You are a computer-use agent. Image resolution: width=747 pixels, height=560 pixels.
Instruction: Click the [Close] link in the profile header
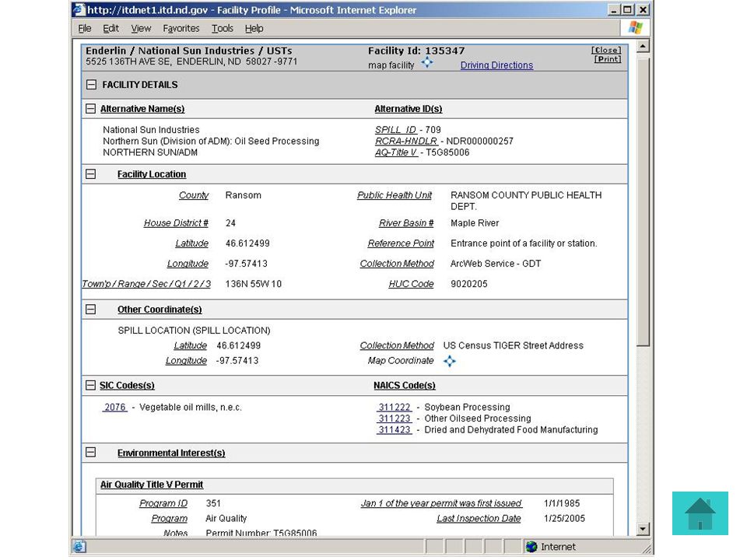[x=606, y=50]
